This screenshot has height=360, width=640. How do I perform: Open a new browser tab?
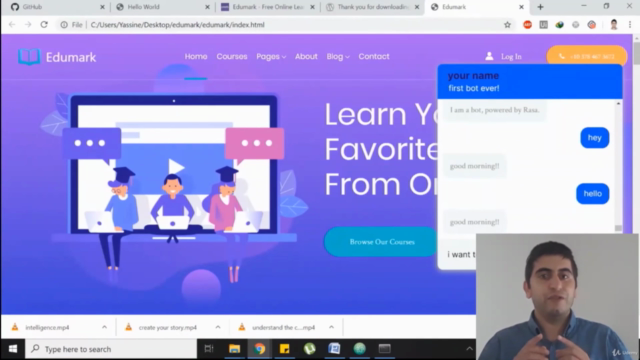pos(540,7)
